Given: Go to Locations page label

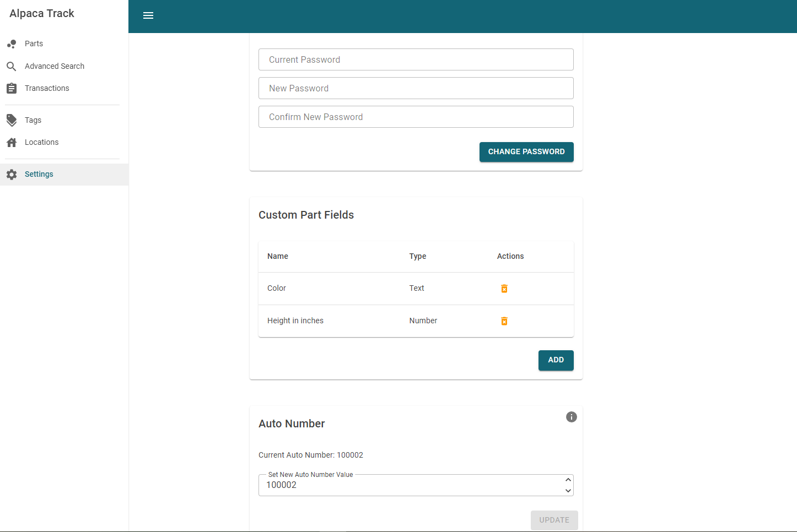Looking at the screenshot, I should click(41, 142).
